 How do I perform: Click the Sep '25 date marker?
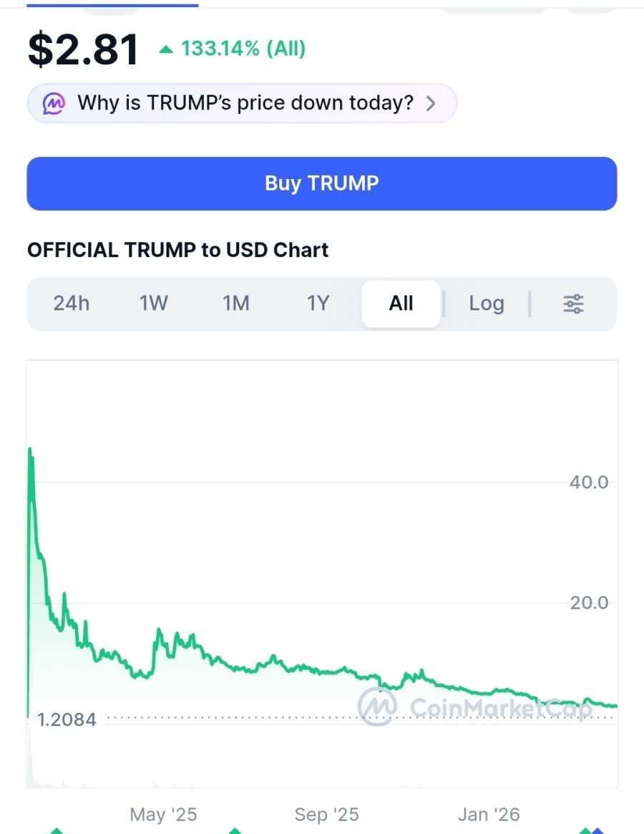327,814
